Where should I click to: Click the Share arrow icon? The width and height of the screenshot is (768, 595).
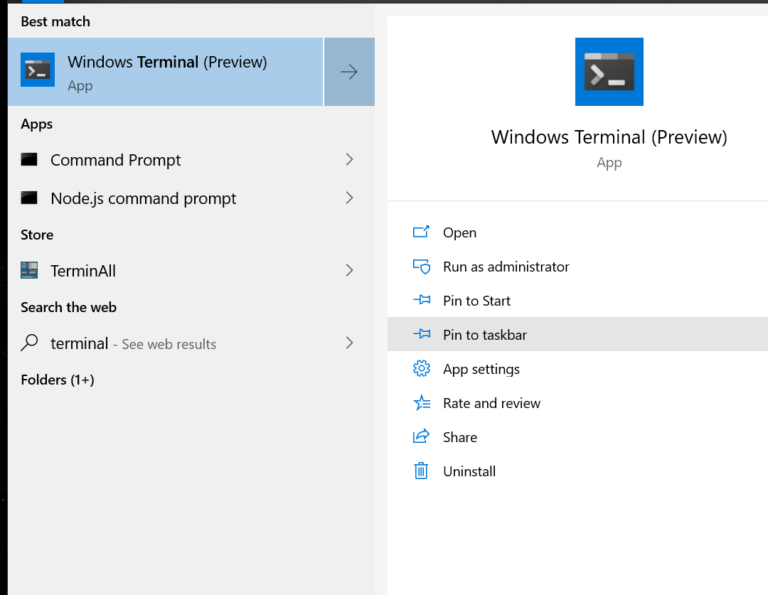pos(421,436)
